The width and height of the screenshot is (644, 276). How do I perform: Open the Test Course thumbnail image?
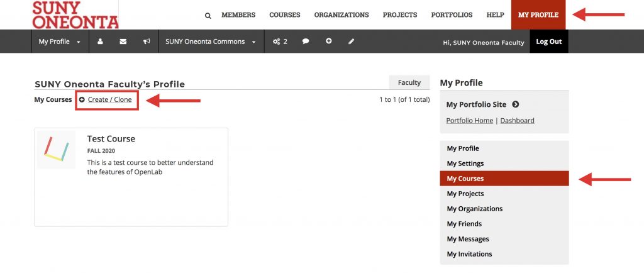click(56, 150)
